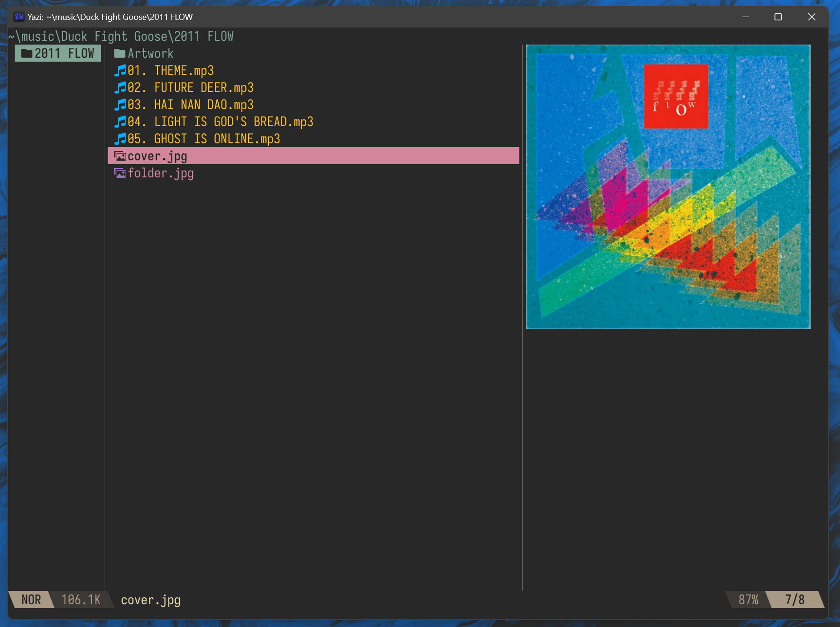
Task: Click the NOR mode indicator in status bar
Action: tap(31, 599)
